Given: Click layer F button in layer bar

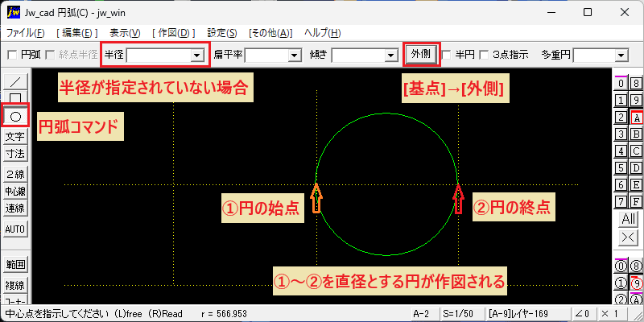Looking at the screenshot, I should click(636, 202).
